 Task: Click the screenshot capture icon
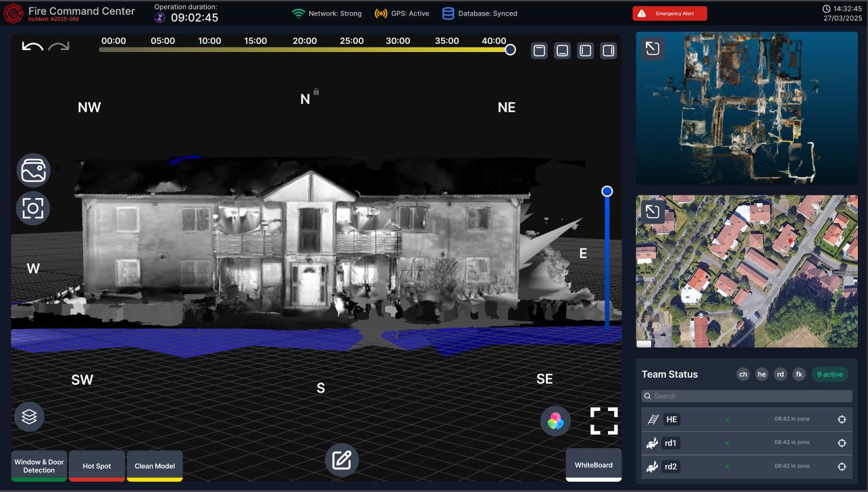click(33, 208)
